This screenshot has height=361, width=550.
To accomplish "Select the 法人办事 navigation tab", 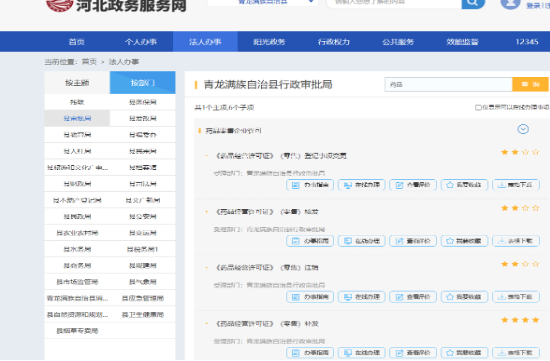I will [x=205, y=42].
